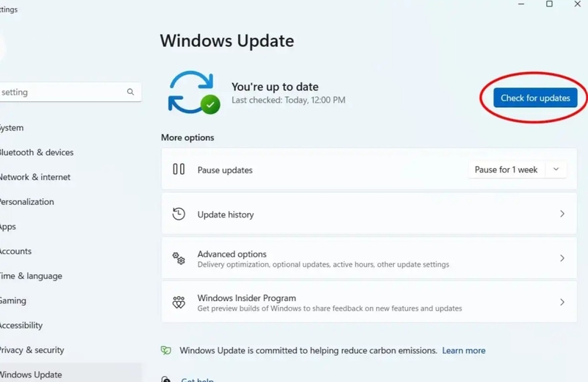This screenshot has width=588, height=382.
Task: Click the You're up to date status text
Action: click(x=275, y=87)
